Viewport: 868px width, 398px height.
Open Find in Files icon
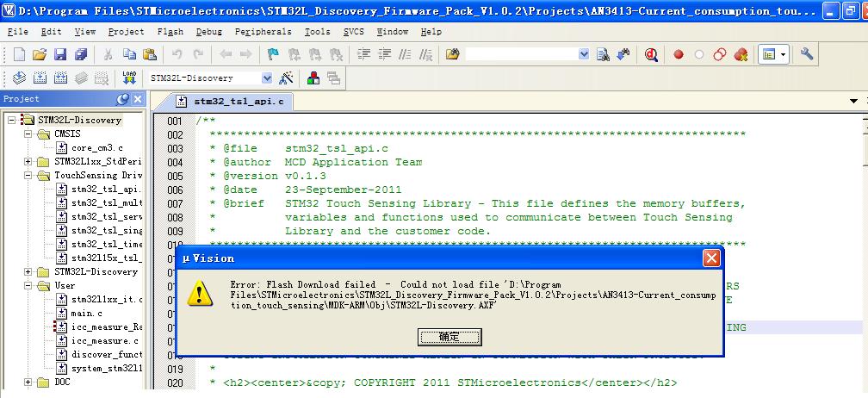pos(452,54)
